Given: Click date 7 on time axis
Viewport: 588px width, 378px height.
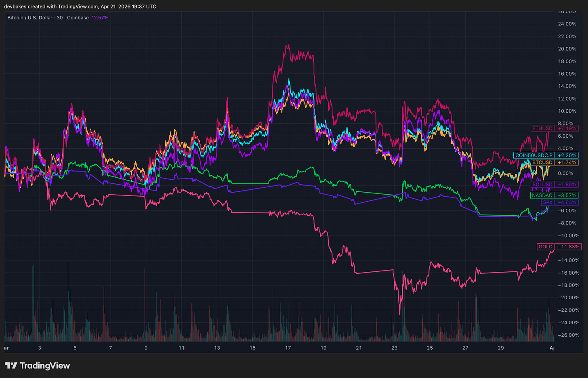Looking at the screenshot, I should click(111, 348).
